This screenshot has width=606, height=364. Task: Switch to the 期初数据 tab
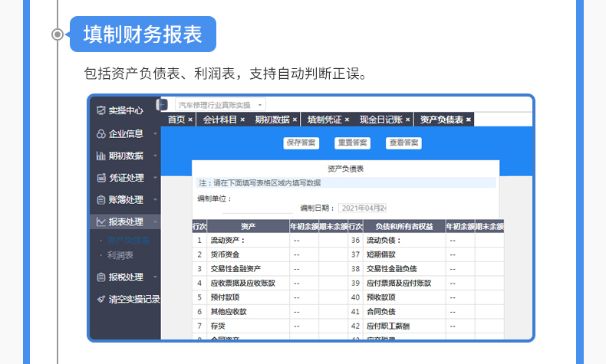(272, 120)
